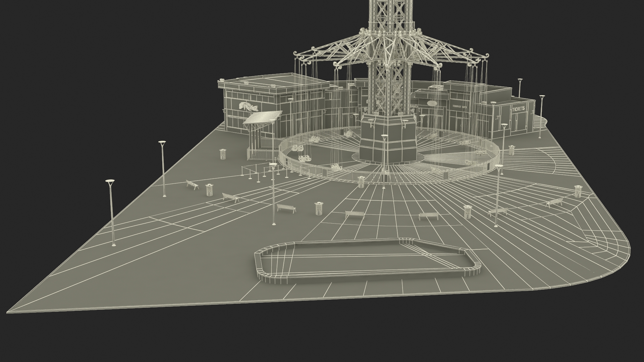
Task: Click the TICKETS sign on the building
Action: coord(518,109)
